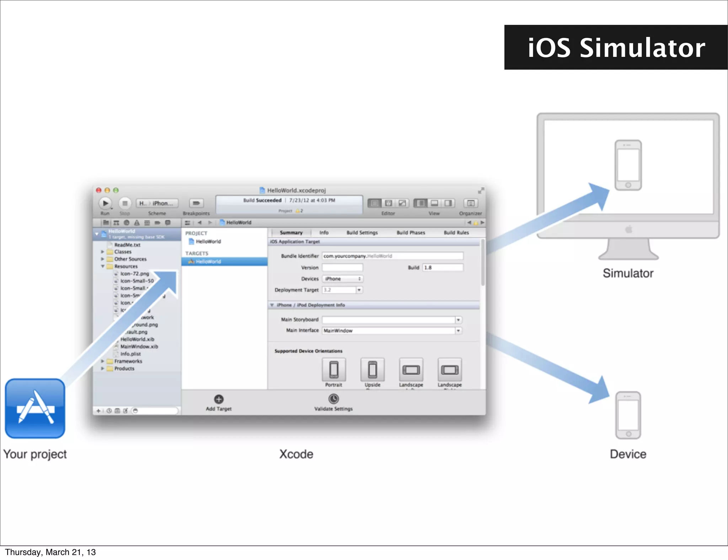Open the related files menu icon

187,223
